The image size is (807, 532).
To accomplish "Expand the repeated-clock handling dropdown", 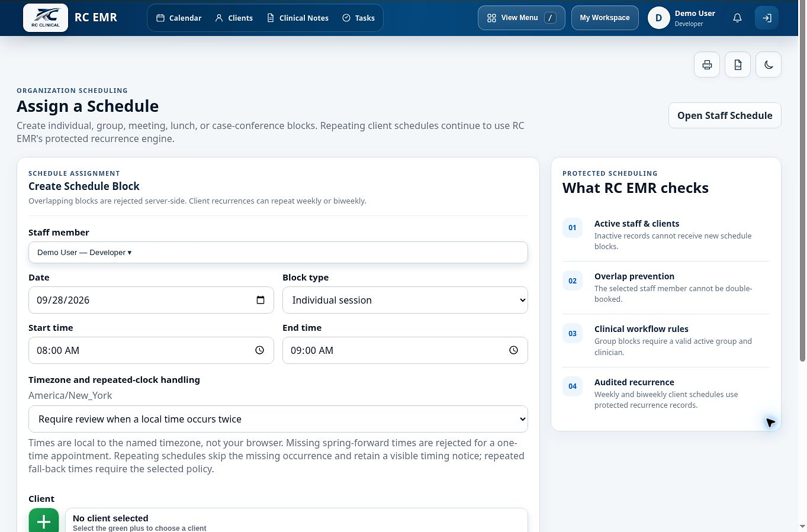I will (x=278, y=419).
